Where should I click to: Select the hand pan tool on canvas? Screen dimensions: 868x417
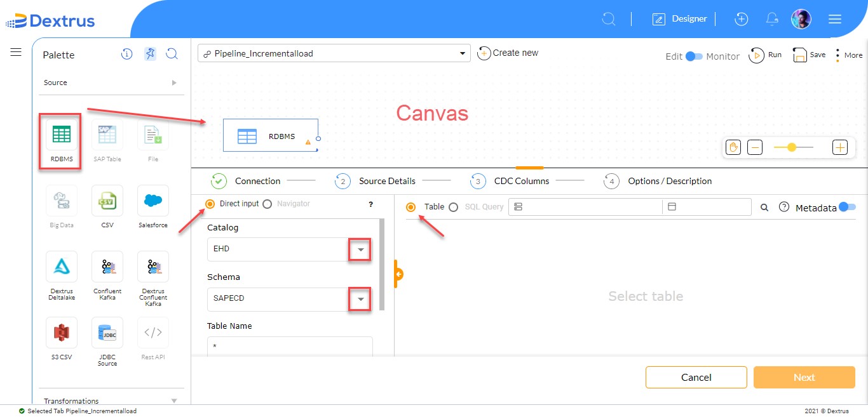[733, 147]
